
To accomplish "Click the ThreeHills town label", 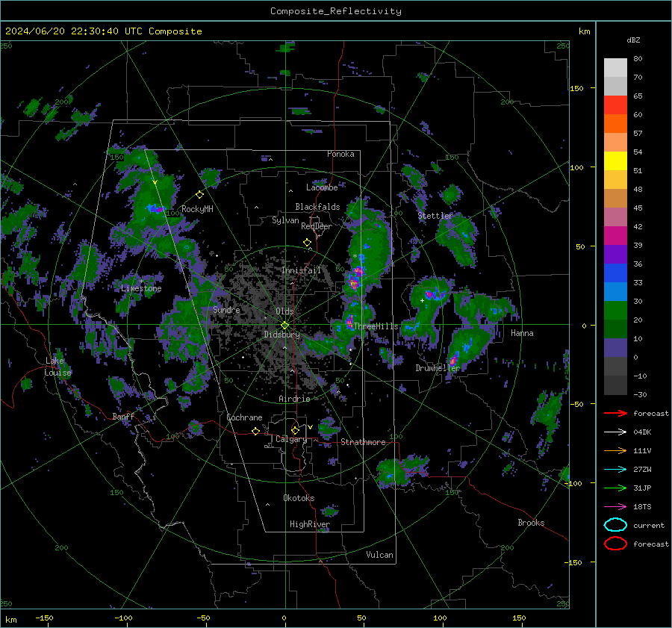I will 376,326.
